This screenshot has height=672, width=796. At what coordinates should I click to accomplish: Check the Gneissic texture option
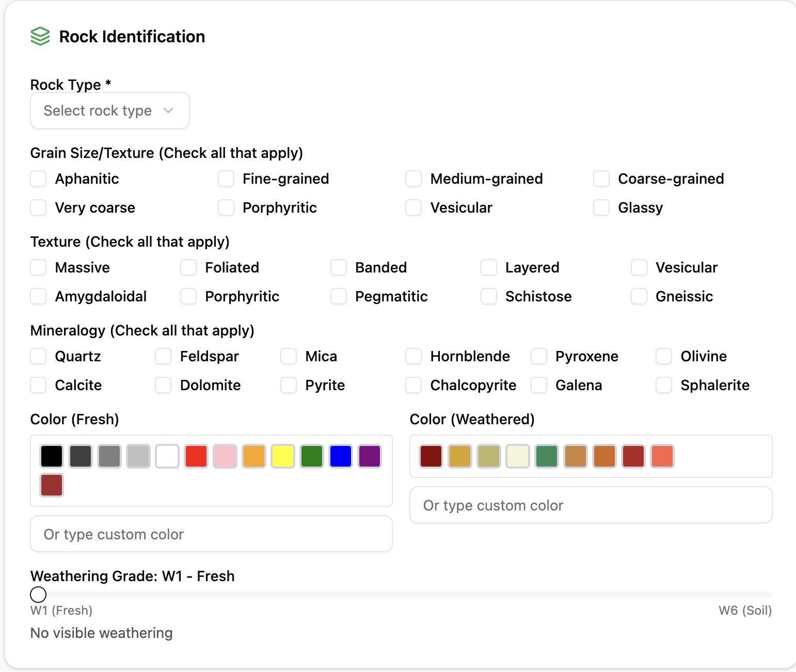639,296
